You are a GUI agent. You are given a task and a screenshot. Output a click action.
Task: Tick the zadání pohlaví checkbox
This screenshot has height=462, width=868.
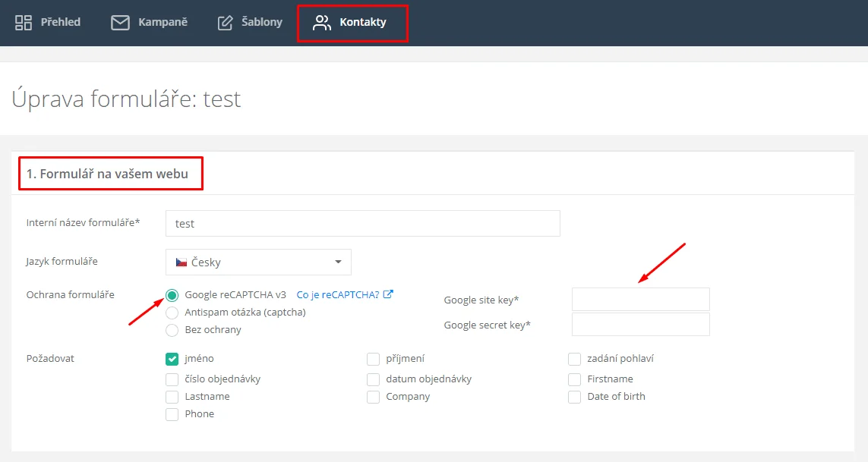click(x=575, y=359)
